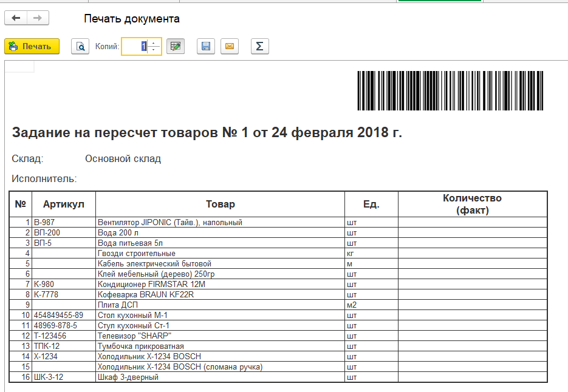Image resolution: width=568 pixels, height=392 pixels.
Task: Select cell Гвозди строительные
Action: point(221,254)
